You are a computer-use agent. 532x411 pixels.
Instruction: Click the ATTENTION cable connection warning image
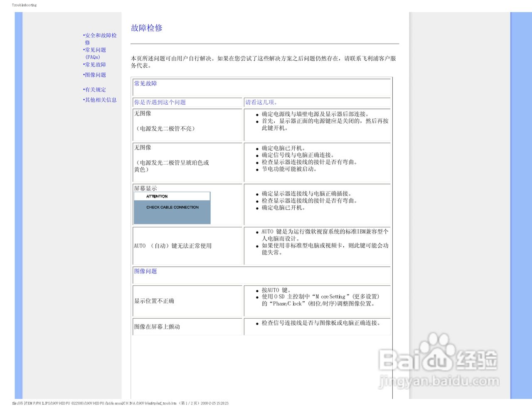pos(172,208)
